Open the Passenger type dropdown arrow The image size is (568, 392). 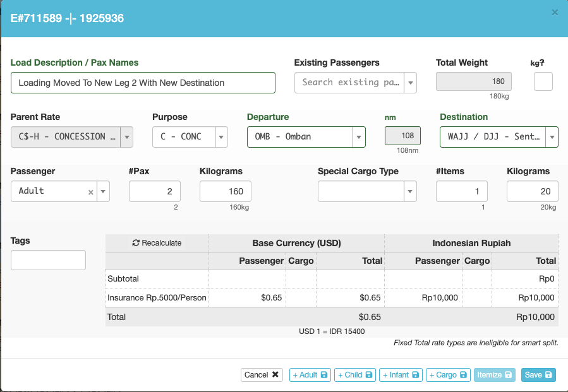click(103, 191)
